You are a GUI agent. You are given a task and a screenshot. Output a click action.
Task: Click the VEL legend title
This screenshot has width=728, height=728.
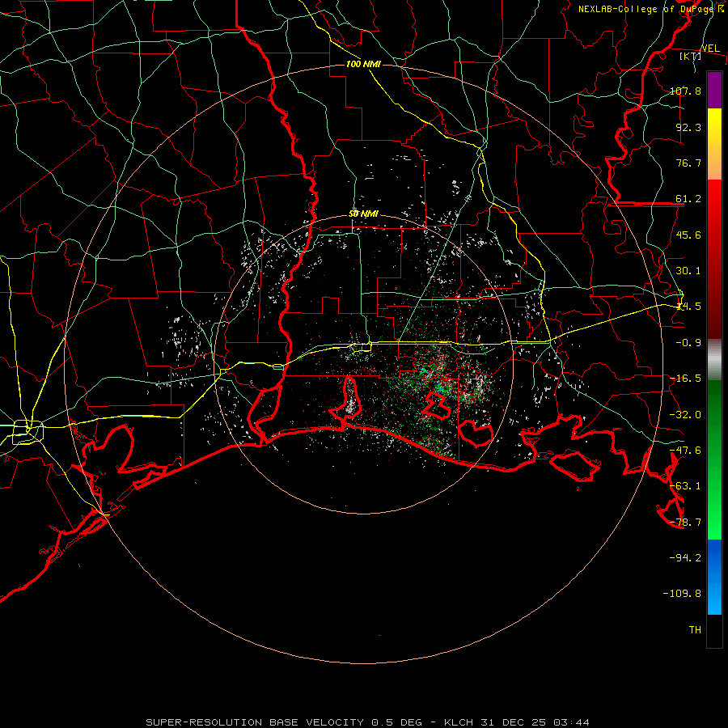[x=710, y=48]
